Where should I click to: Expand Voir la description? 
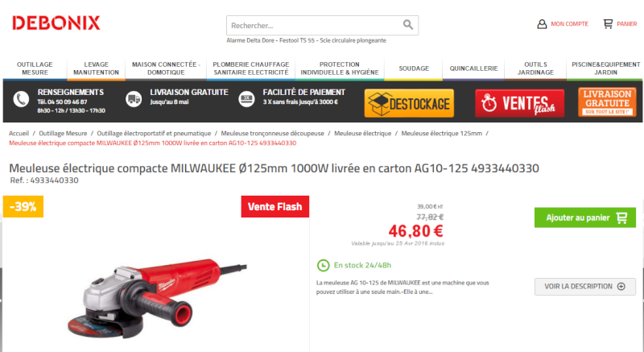(x=585, y=286)
